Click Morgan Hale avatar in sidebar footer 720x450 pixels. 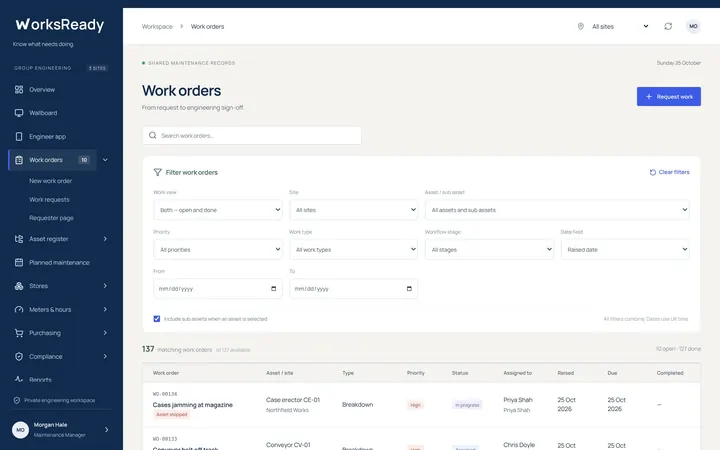point(20,430)
